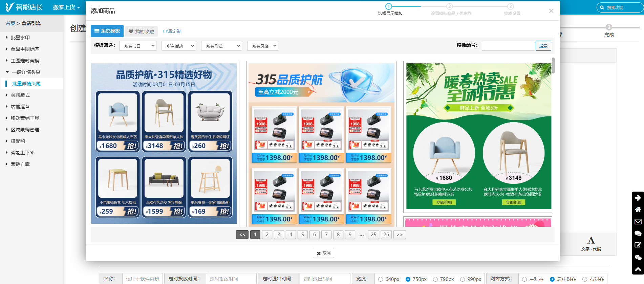Click the home icon in the floating sidebar
The width and height of the screenshot is (644, 284).
tap(638, 210)
